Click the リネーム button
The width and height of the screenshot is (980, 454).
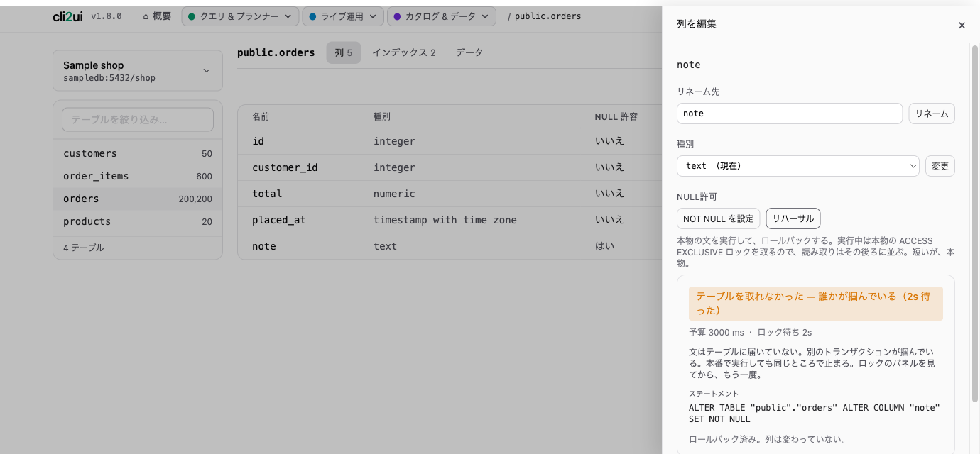(932, 113)
